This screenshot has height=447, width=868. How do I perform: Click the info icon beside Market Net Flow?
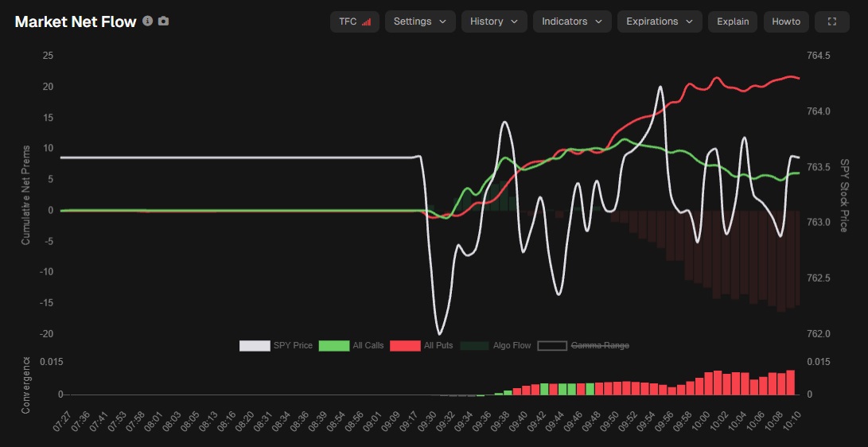[147, 21]
